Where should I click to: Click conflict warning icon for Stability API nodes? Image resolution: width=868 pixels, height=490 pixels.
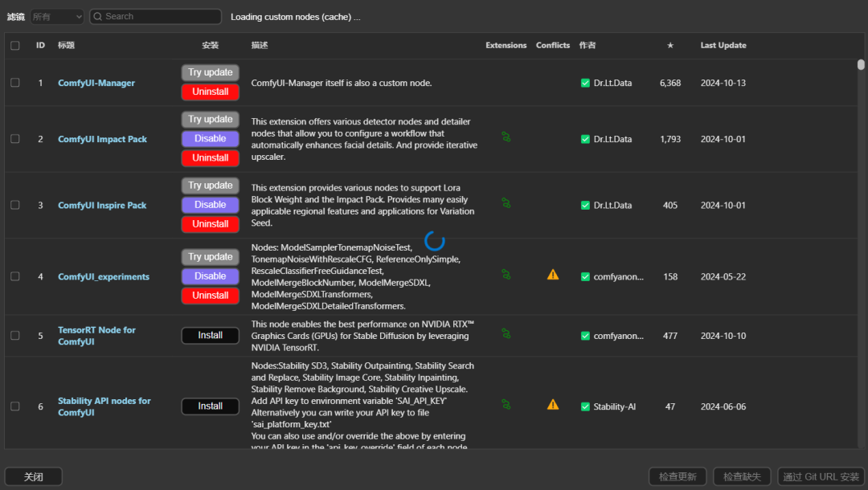coord(552,405)
